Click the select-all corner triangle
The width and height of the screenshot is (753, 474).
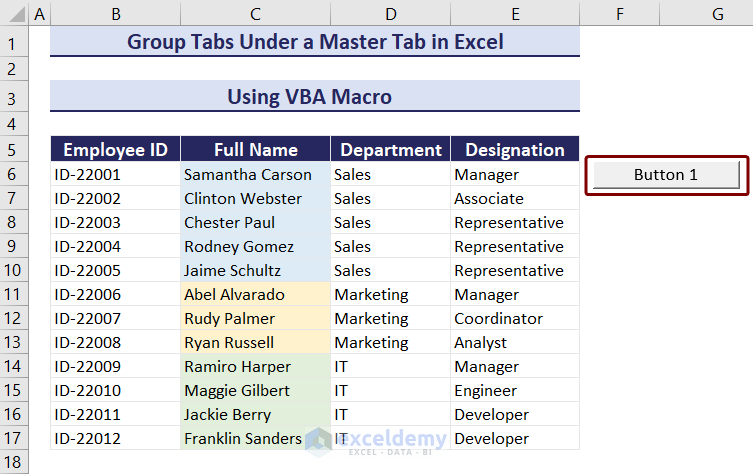pos(14,14)
